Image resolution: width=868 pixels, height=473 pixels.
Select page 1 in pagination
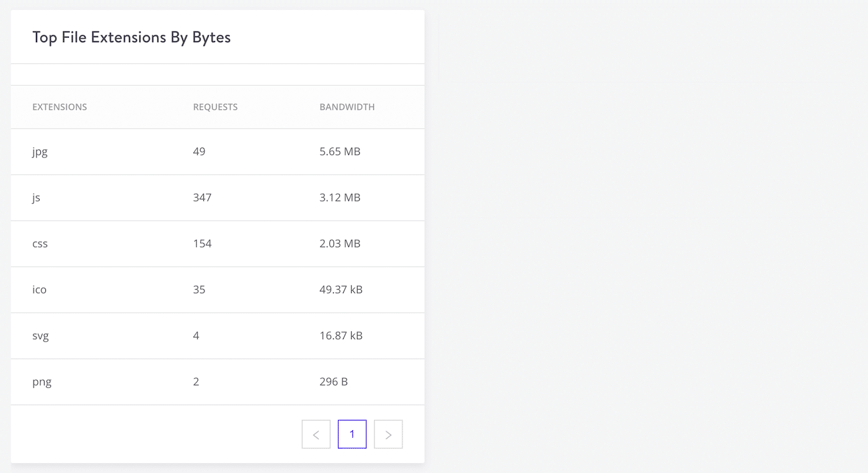[352, 434]
